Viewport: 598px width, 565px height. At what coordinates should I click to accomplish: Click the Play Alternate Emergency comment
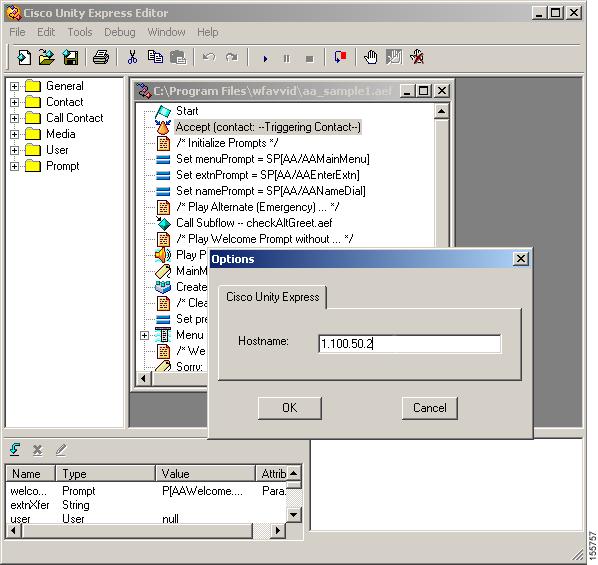pyautogui.click(x=257, y=207)
